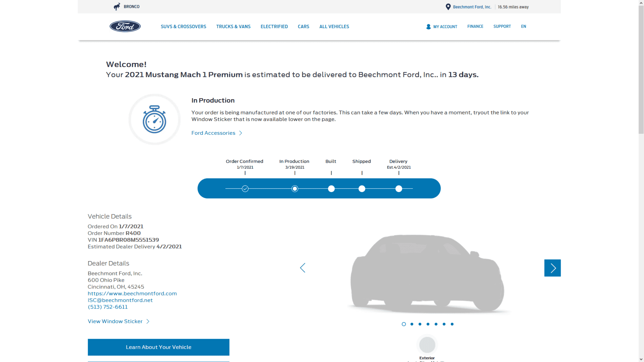Screen dimensions: 644x362
Task: Click the Delivery progress step dot
Action: pos(399,189)
